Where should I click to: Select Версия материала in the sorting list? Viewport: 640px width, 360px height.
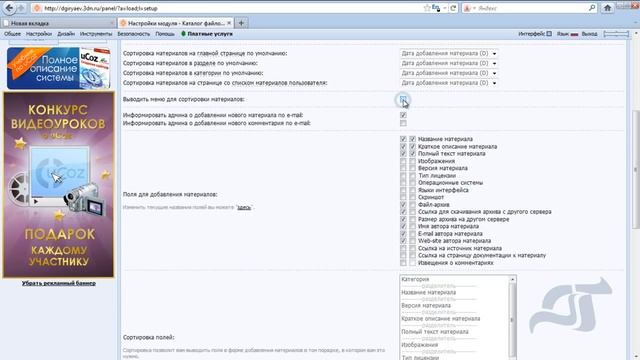[x=426, y=305]
